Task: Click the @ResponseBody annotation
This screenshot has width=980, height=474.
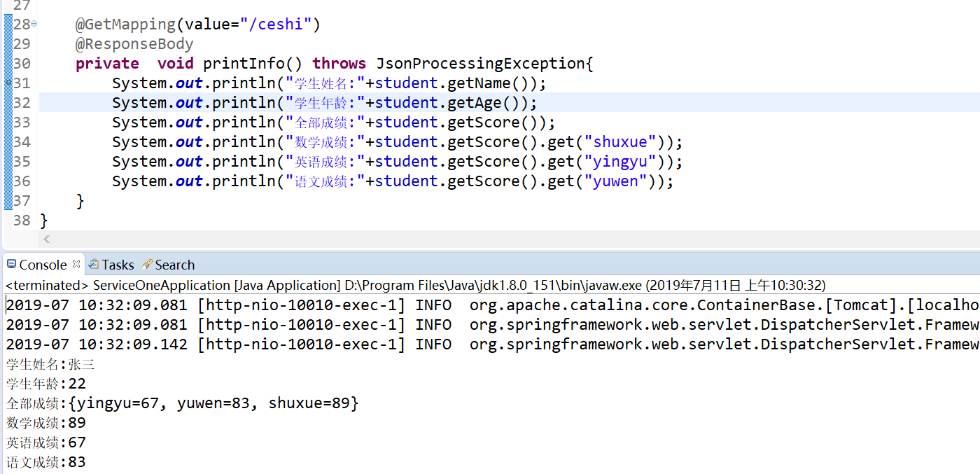Action: pyautogui.click(x=134, y=44)
